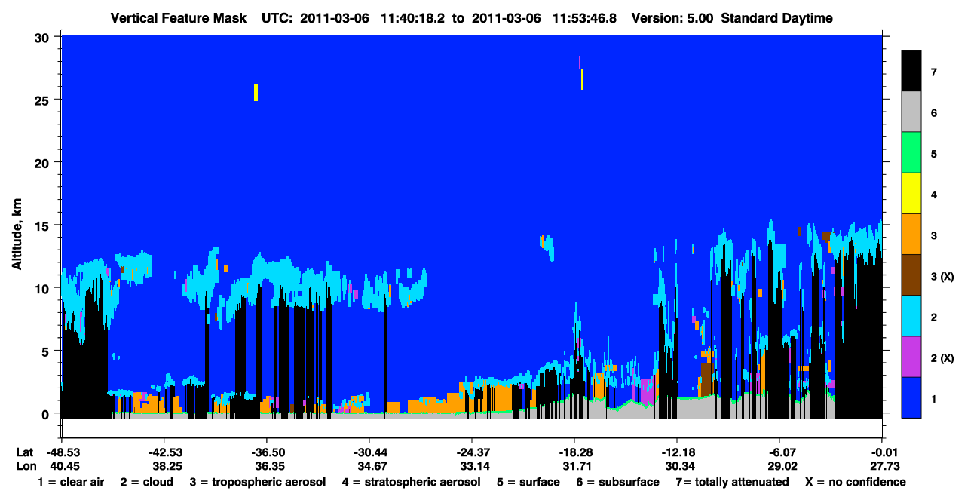Screen dimensions: 980x503
Task: Click the 'Standard Daytime' text
Action: point(776,18)
